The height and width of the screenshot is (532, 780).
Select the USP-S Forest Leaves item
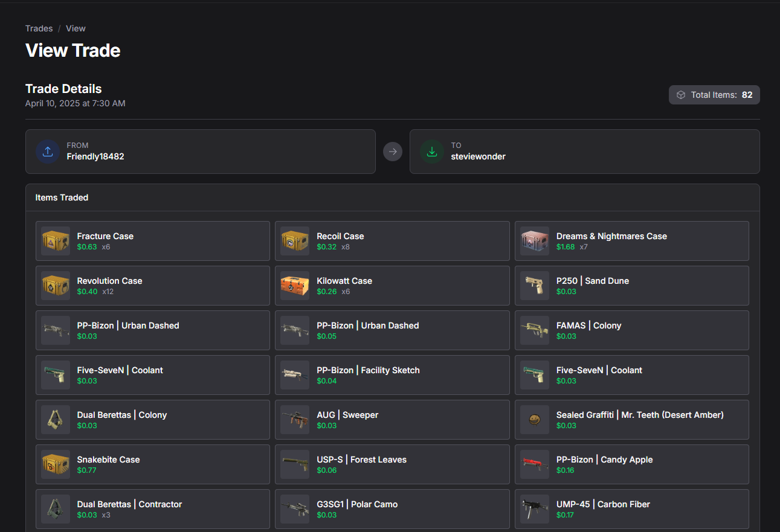point(392,464)
